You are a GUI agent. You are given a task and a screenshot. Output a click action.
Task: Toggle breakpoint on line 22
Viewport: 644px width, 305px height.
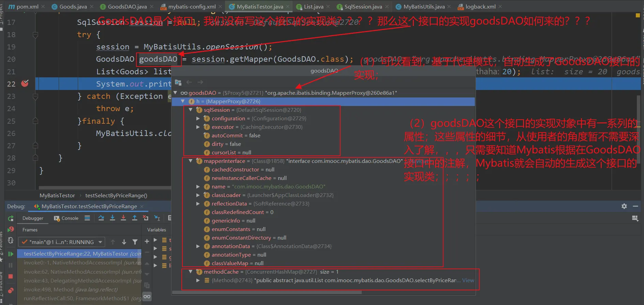coord(25,83)
